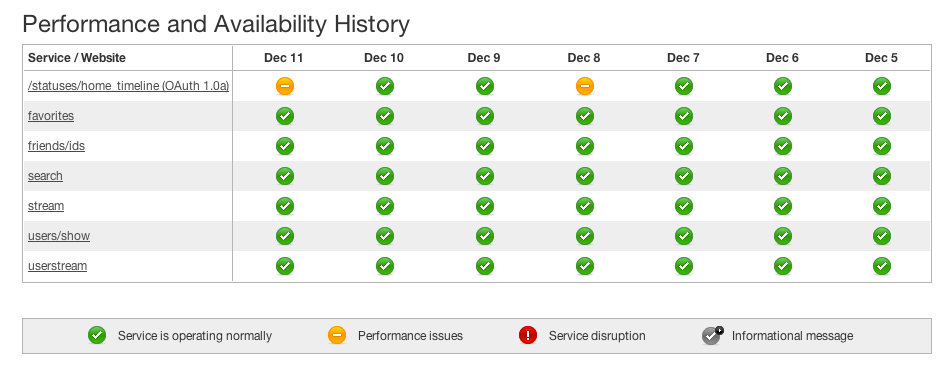Viewport: 951px width, 366px height.
Task: Click the 'Informational message' legend text
Action: point(793,336)
